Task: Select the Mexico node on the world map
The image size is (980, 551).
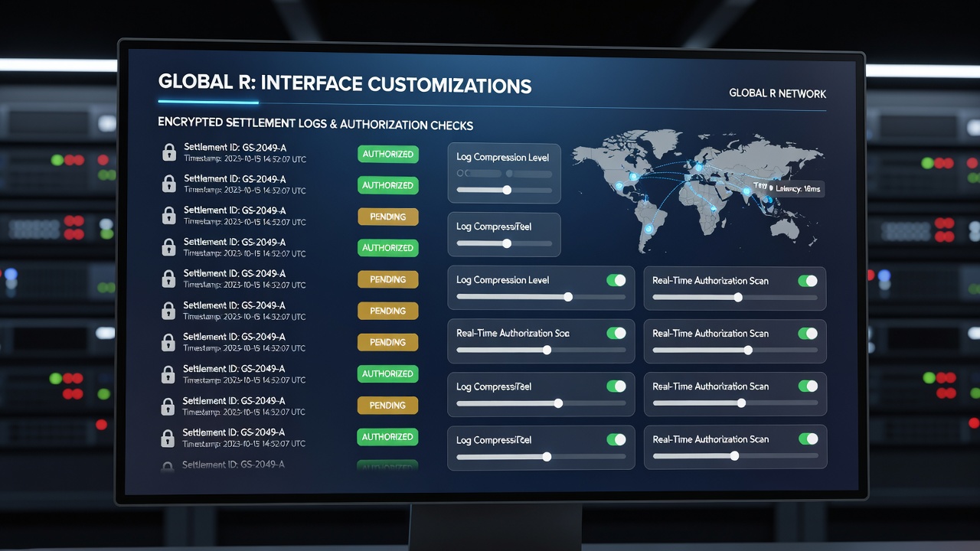Action: coord(618,186)
